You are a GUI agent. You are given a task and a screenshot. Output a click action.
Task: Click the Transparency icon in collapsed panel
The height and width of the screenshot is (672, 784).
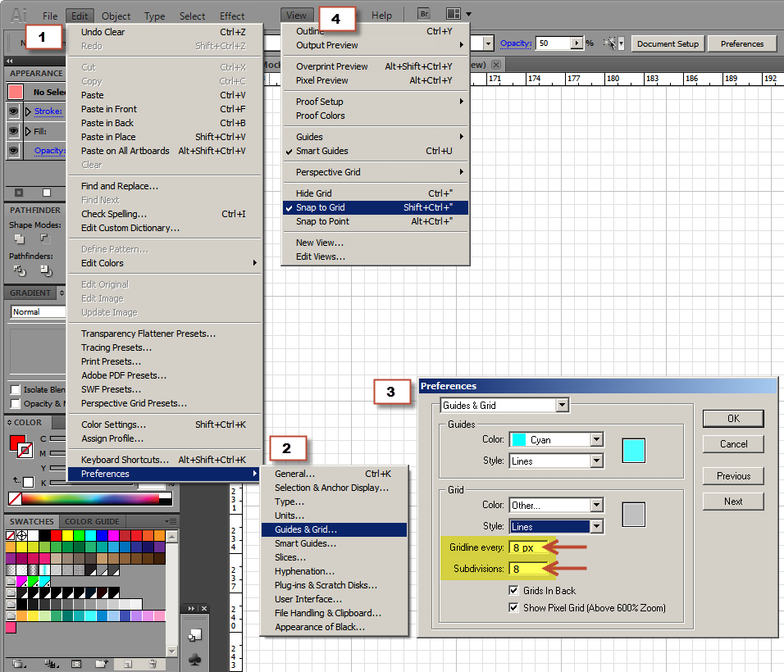(x=194, y=635)
